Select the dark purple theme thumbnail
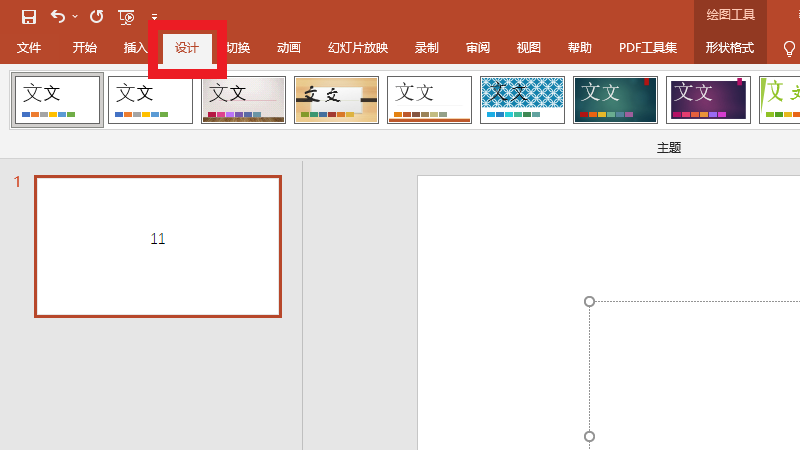 [x=708, y=100]
